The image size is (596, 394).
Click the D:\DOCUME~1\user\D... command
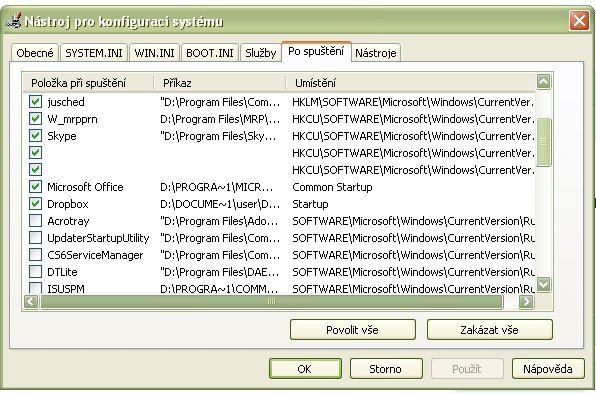[x=220, y=204]
